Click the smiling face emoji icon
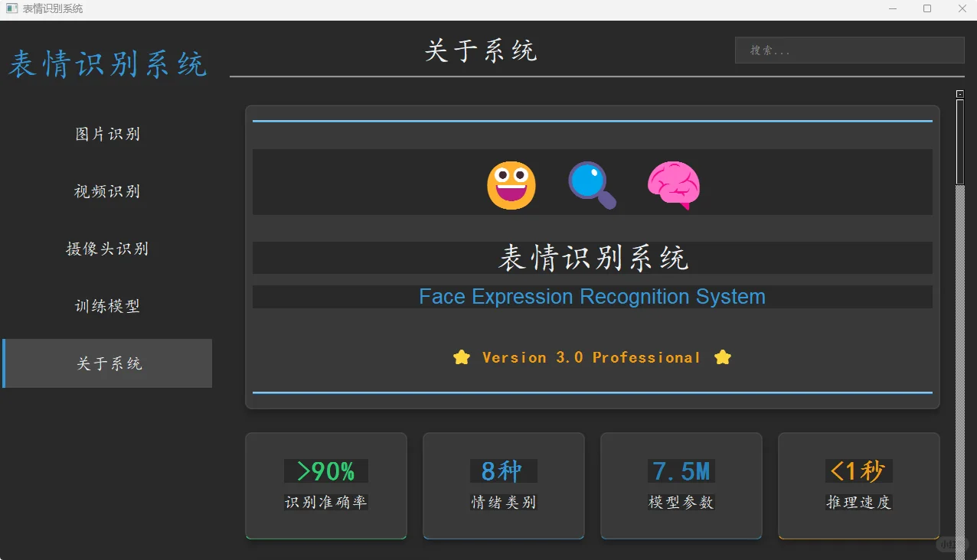Image resolution: width=977 pixels, height=560 pixels. point(511,184)
